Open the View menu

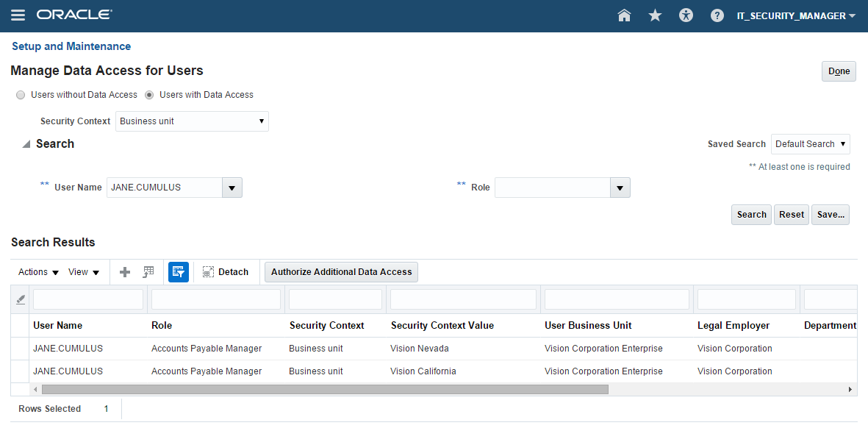click(83, 272)
